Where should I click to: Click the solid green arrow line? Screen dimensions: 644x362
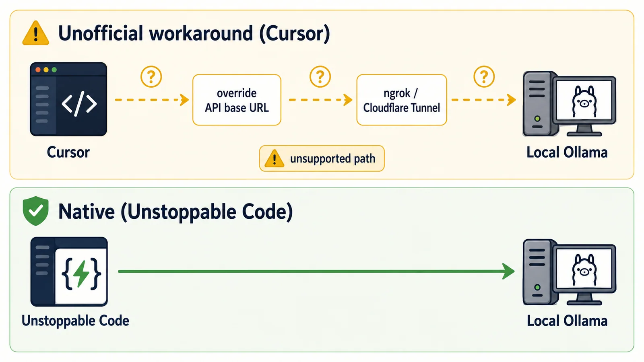[316, 271]
